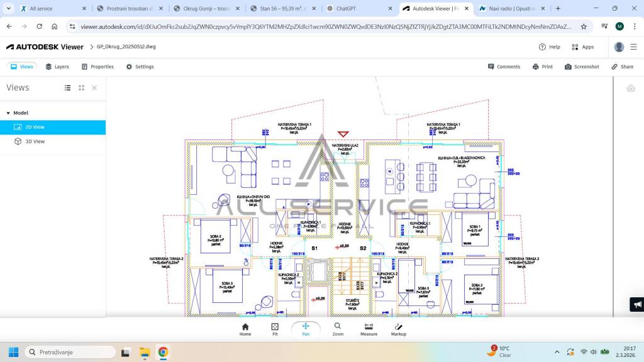The height and width of the screenshot is (362, 644).
Task: Switch Views panel to list layout
Action: 68,88
